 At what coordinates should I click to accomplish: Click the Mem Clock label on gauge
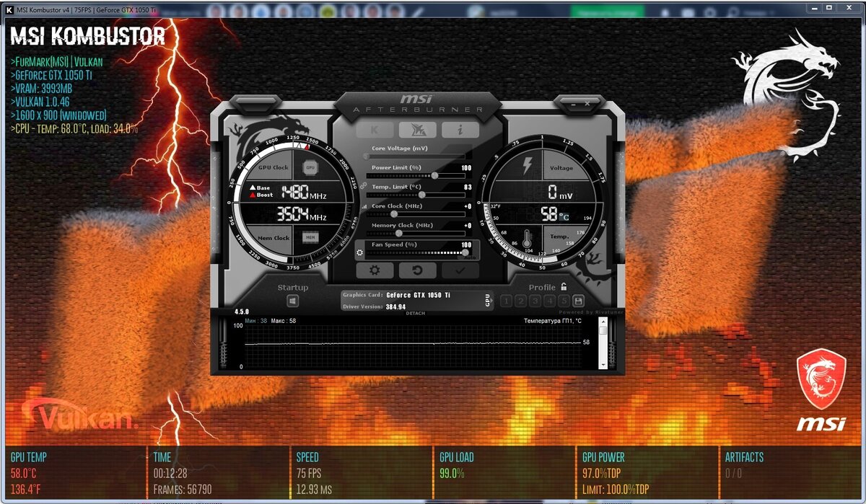[x=274, y=237]
